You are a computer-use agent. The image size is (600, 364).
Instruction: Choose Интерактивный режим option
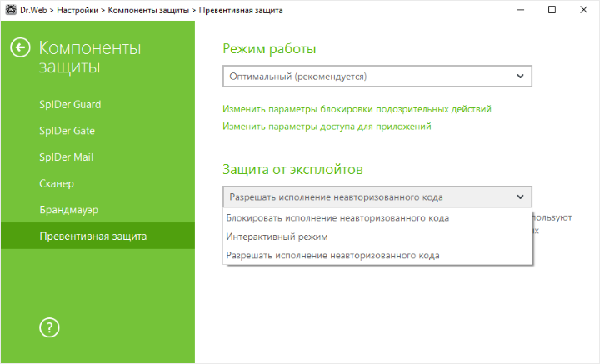(x=377, y=237)
